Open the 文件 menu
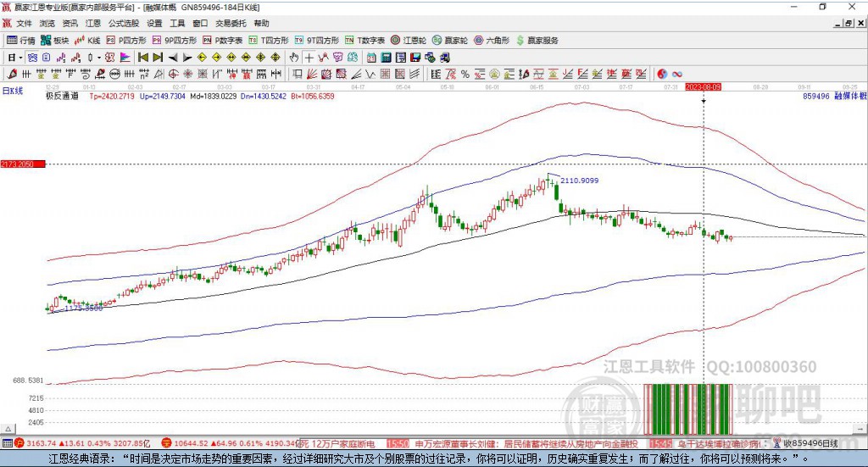Screen dimensions: 868x467 (x=24, y=23)
